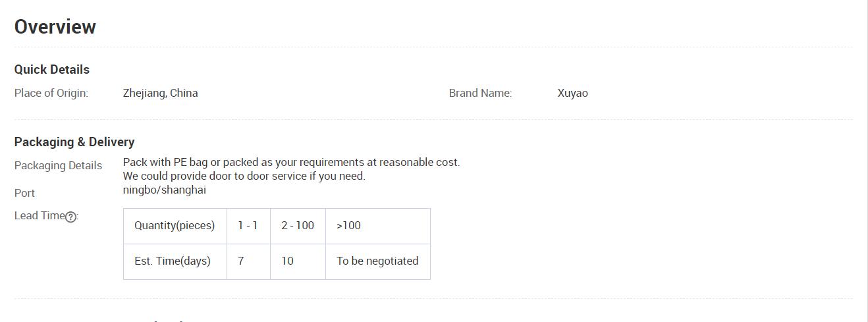
Task: Click the Packaging Details label
Action: point(58,165)
